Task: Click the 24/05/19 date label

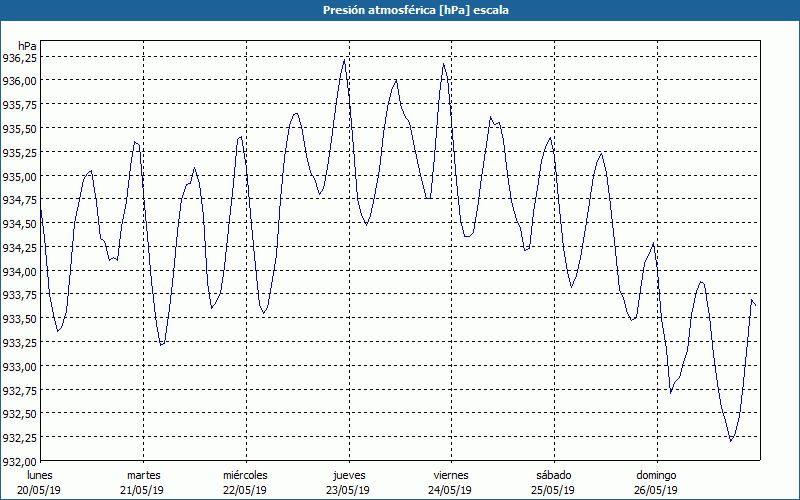Action: [x=451, y=490]
